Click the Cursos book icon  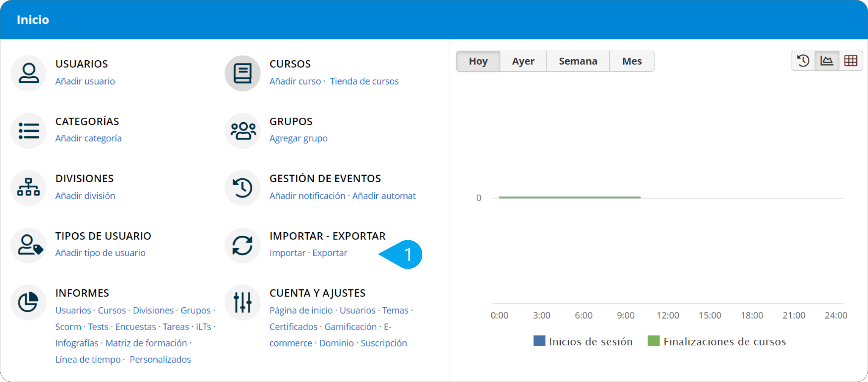[x=242, y=73]
